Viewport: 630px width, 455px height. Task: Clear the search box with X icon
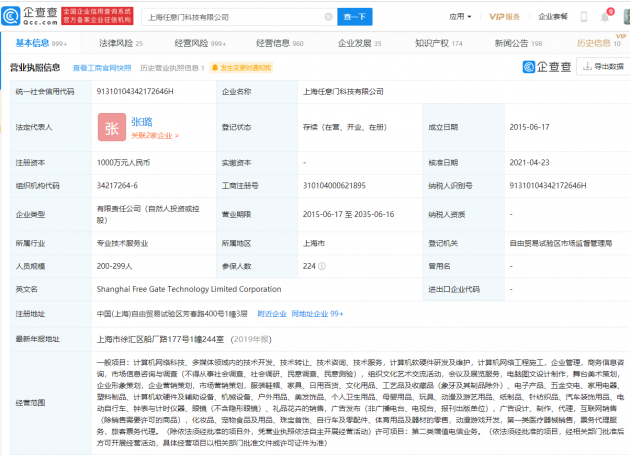tap(328, 17)
